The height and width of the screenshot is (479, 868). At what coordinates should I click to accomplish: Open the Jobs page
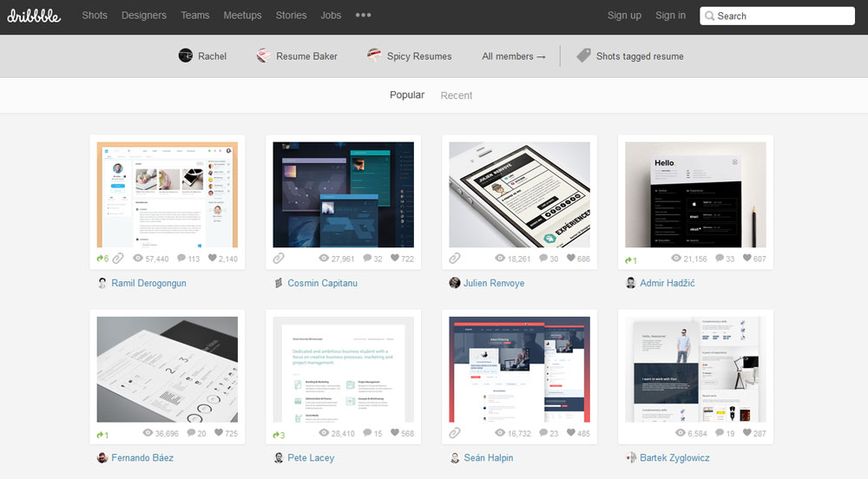point(331,16)
